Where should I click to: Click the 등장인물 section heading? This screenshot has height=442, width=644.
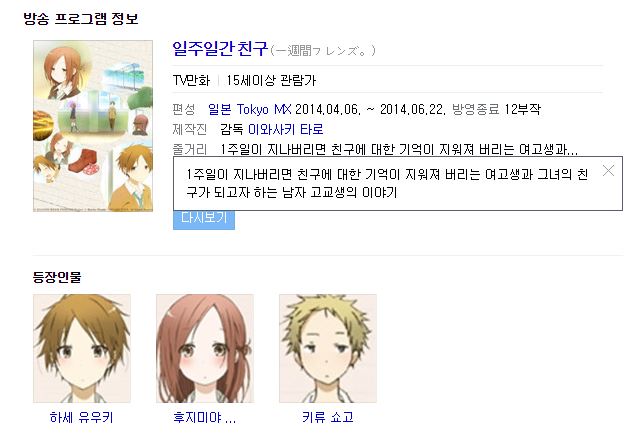coord(57,277)
